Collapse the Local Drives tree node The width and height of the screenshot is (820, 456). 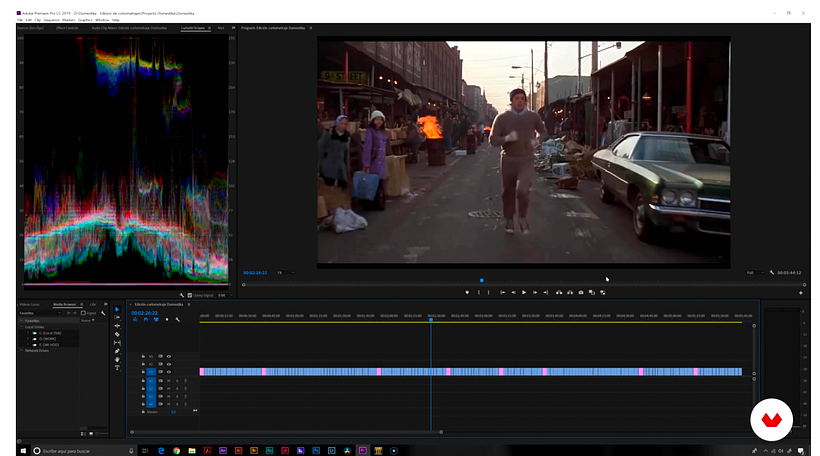click(x=21, y=327)
